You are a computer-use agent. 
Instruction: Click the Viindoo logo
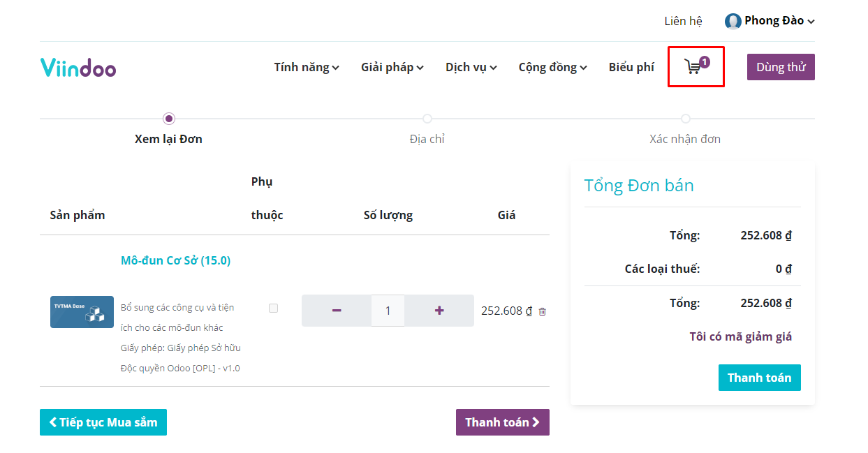[x=78, y=67]
